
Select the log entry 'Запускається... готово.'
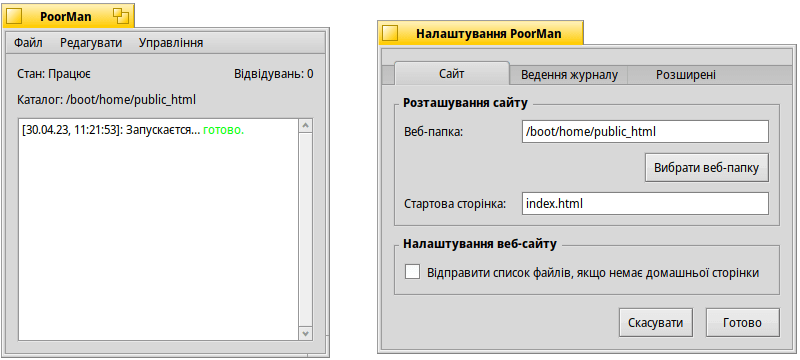coord(133,130)
